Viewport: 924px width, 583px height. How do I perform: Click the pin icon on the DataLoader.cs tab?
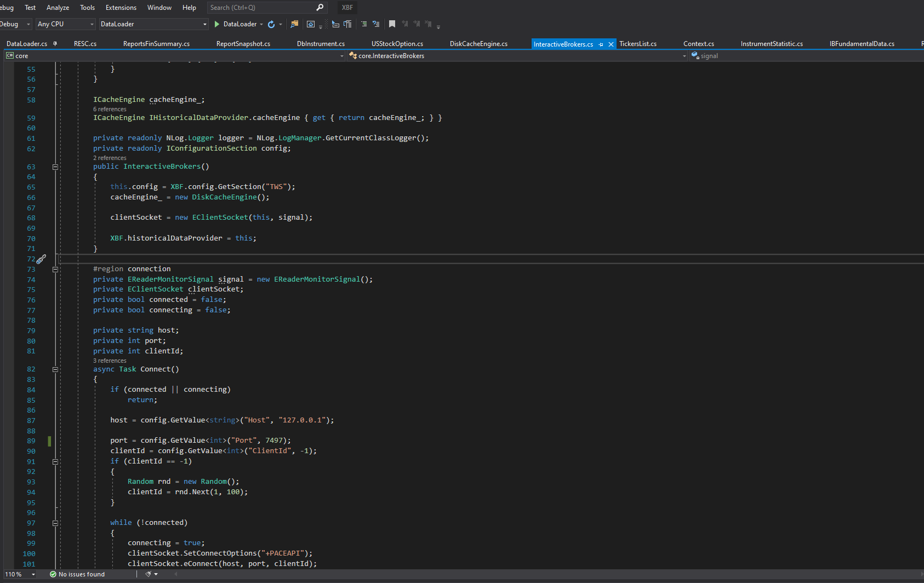(x=55, y=44)
